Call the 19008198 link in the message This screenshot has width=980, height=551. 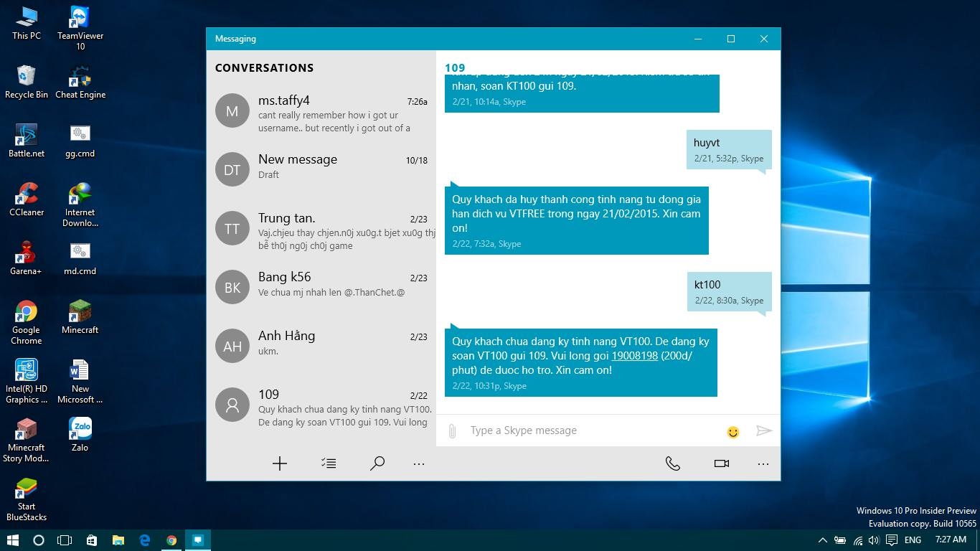(x=633, y=355)
